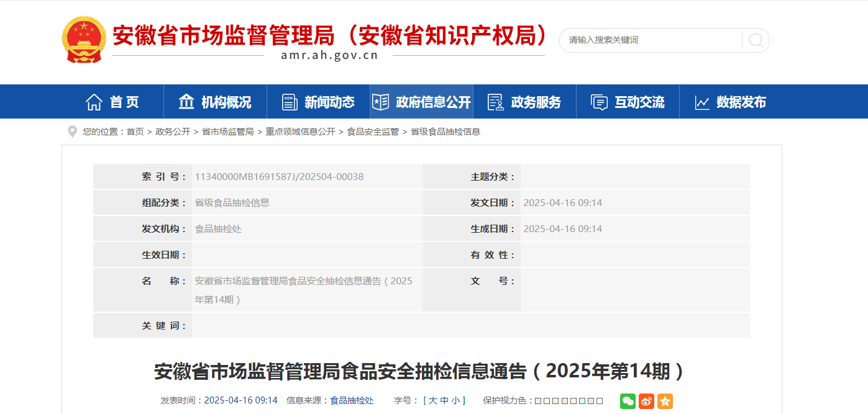Set font size to medium 中
The width and height of the screenshot is (868, 414).
[444, 400]
